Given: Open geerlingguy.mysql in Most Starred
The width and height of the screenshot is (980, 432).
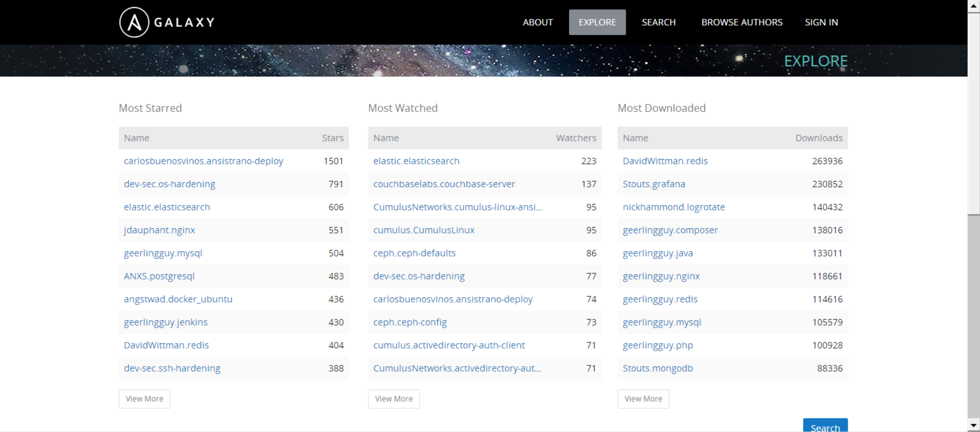Looking at the screenshot, I should pos(163,253).
